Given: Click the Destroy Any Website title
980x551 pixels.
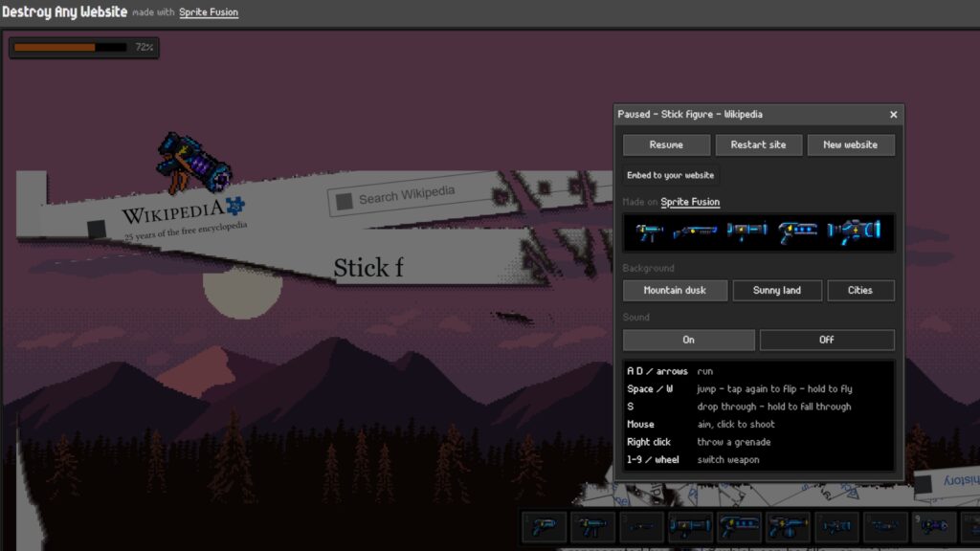Looking at the screenshot, I should point(64,11).
